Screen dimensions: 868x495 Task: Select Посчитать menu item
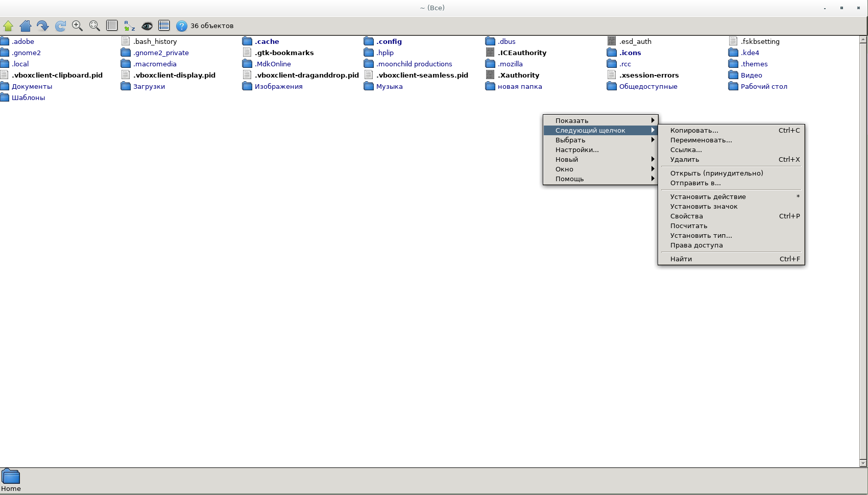coord(731,226)
